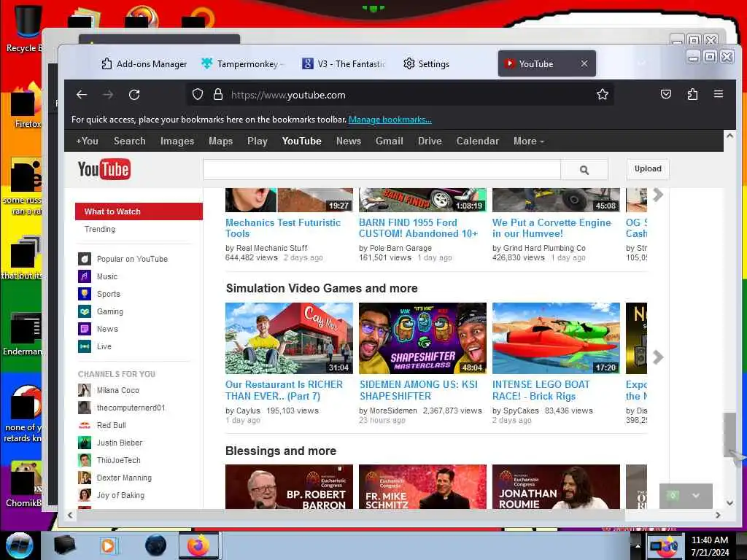
Task: Open Maps in the Google bar
Action: [220, 141]
